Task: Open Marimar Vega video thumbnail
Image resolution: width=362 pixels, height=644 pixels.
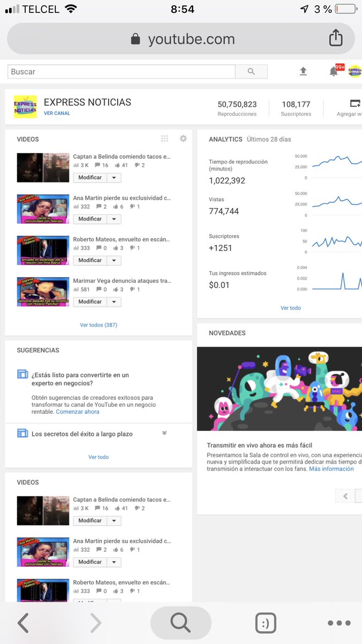Action: [43, 291]
